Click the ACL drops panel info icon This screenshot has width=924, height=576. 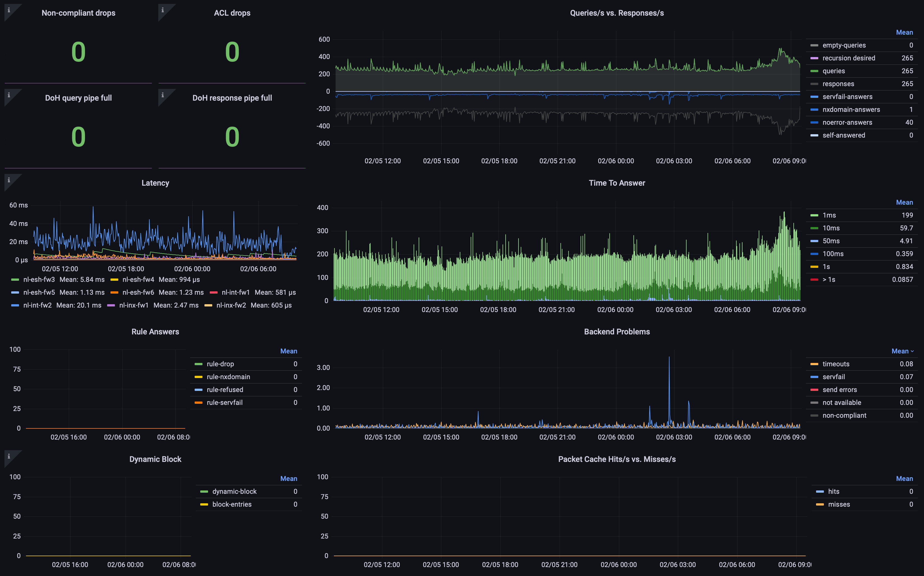tap(163, 10)
